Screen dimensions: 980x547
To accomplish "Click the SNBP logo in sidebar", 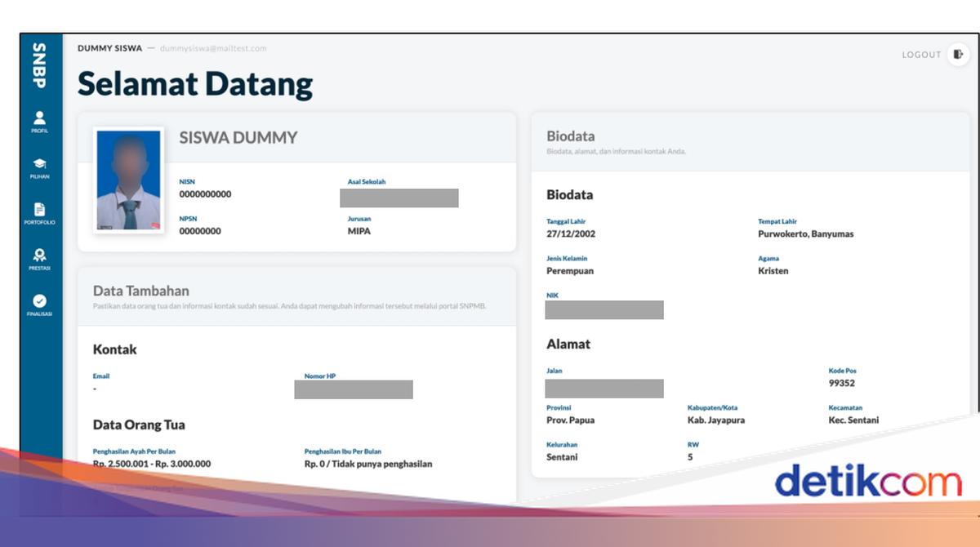I will (x=39, y=66).
